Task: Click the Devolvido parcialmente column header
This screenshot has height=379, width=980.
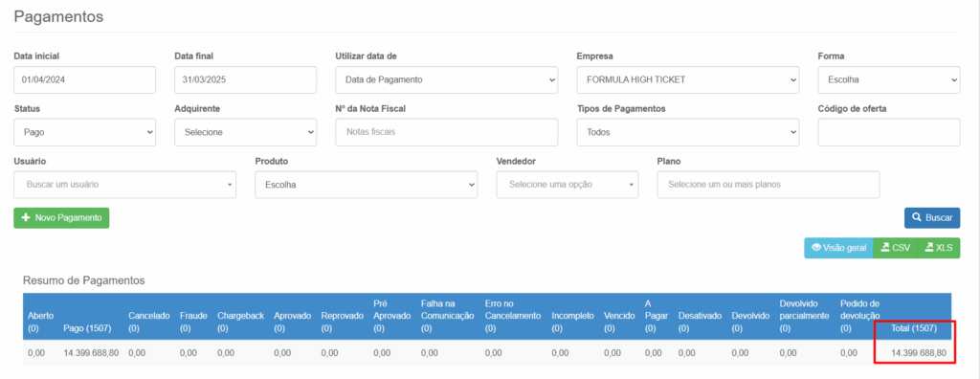Action: 804,316
